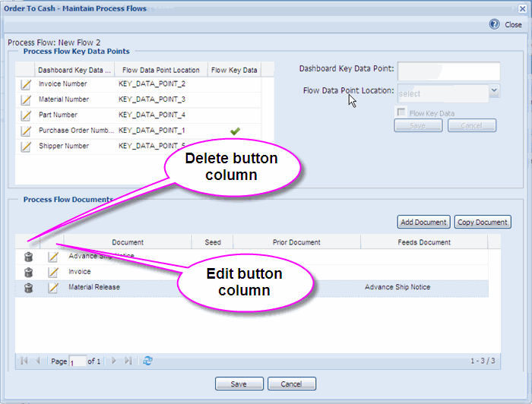Edit the Material Number key data point
Screen dimensions: 532x404
[x=26, y=100]
